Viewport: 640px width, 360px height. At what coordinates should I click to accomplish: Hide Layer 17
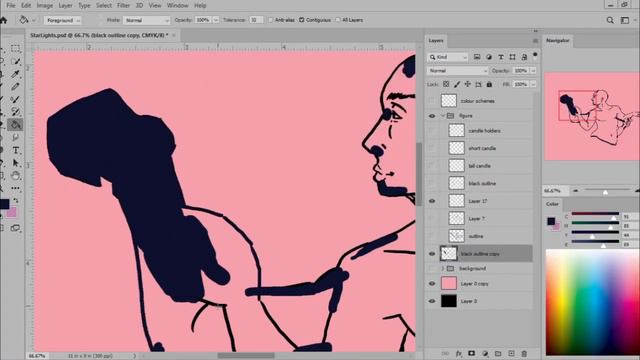pos(432,201)
